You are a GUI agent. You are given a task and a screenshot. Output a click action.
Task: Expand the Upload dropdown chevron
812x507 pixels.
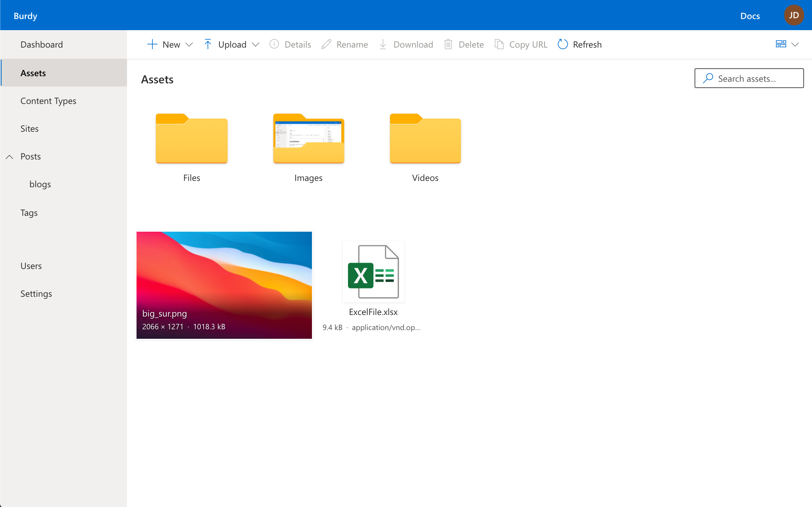coord(256,44)
